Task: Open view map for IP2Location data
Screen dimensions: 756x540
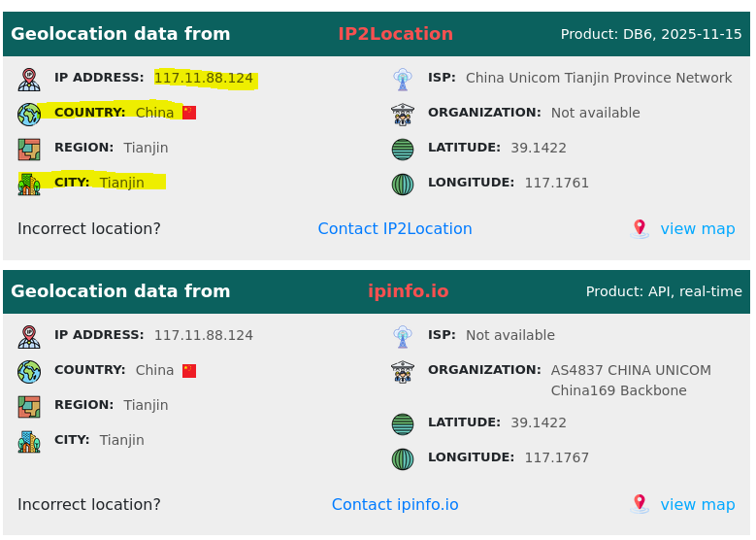Action: 698,229
